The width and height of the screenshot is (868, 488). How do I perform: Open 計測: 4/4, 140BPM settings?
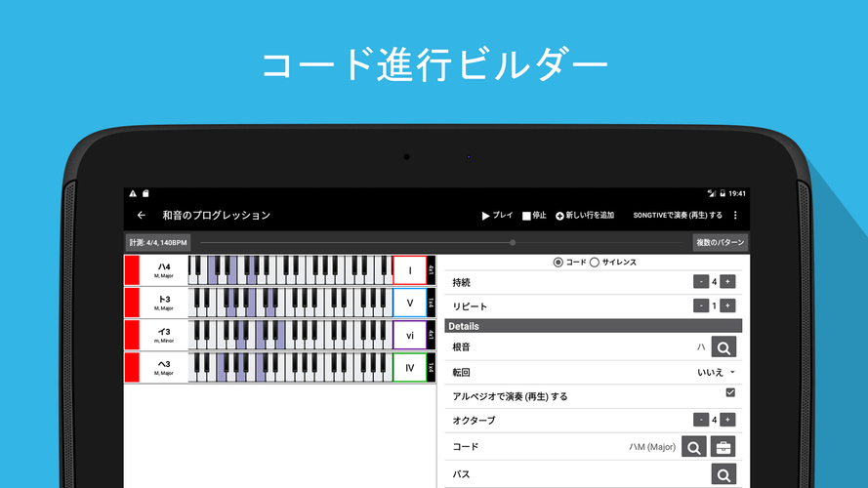[158, 242]
